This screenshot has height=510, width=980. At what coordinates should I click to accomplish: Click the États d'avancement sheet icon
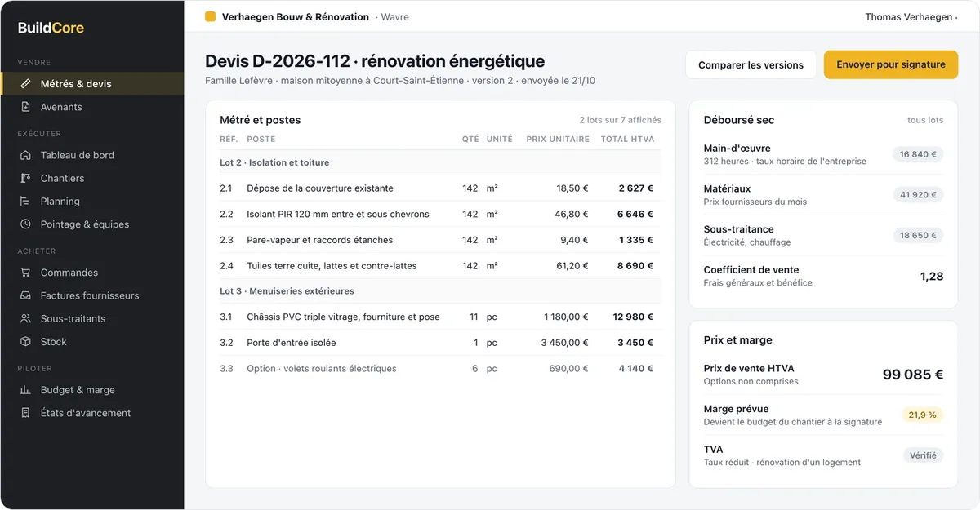pos(25,413)
